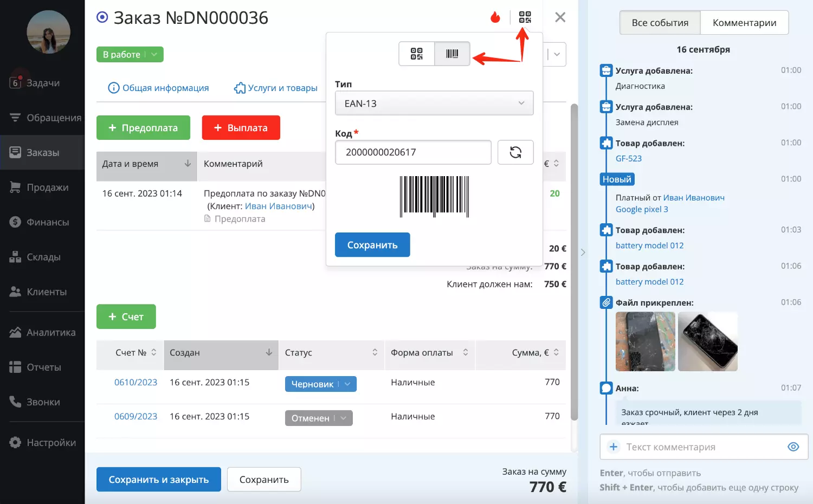The height and width of the screenshot is (504, 813).
Task: Change the Черновик invoice status
Action: tap(320, 384)
